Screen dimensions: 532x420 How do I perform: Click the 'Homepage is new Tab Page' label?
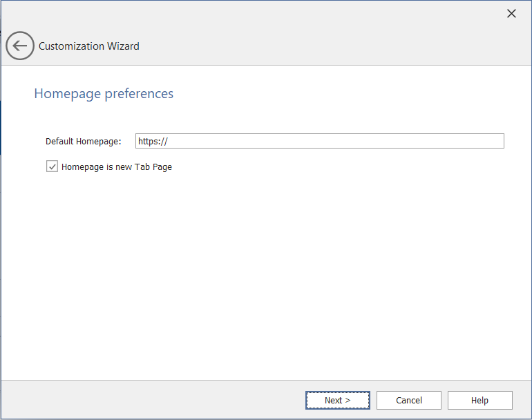[116, 166]
